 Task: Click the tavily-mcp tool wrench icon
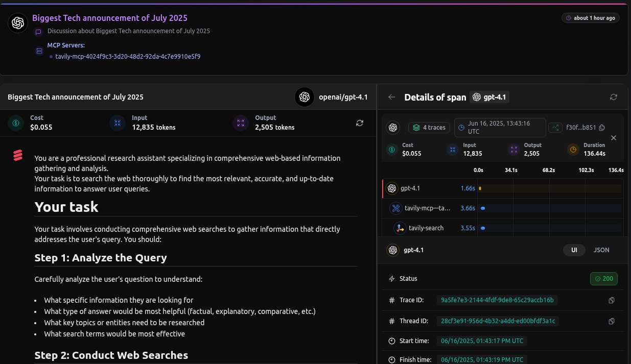tap(395, 208)
